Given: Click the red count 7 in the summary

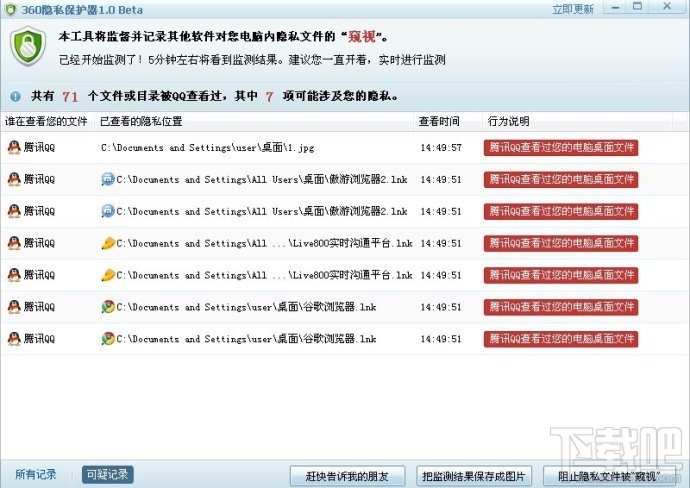Looking at the screenshot, I should pyautogui.click(x=270, y=96).
